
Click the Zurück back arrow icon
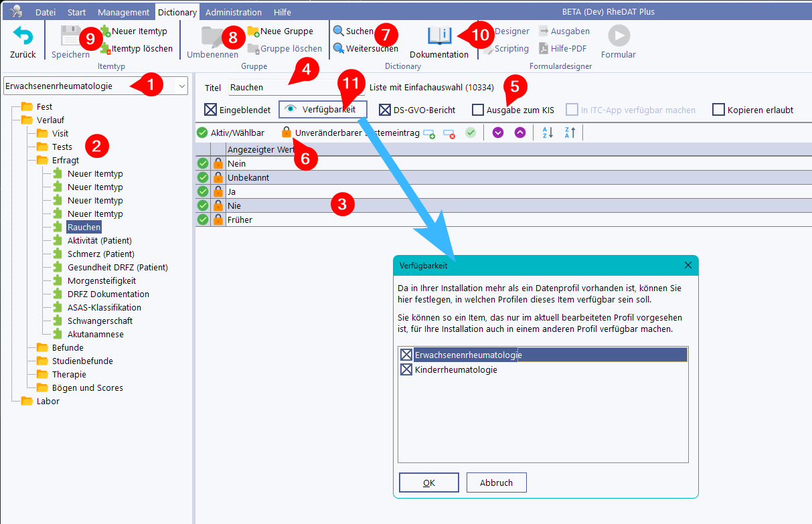23,36
